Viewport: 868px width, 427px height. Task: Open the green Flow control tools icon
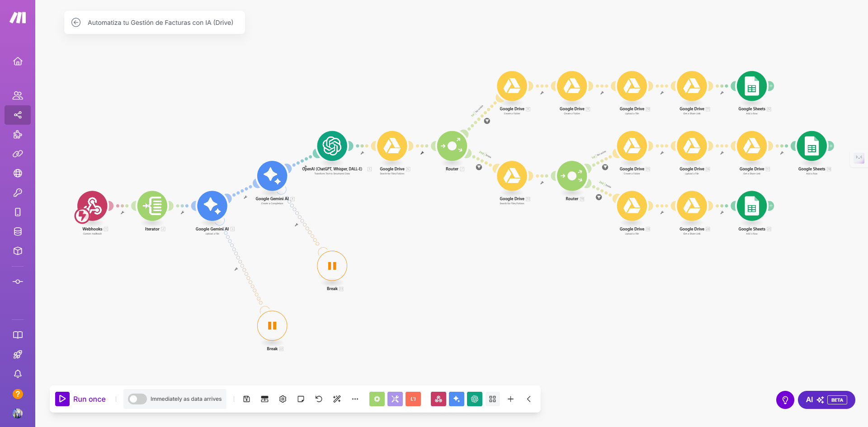(x=377, y=399)
